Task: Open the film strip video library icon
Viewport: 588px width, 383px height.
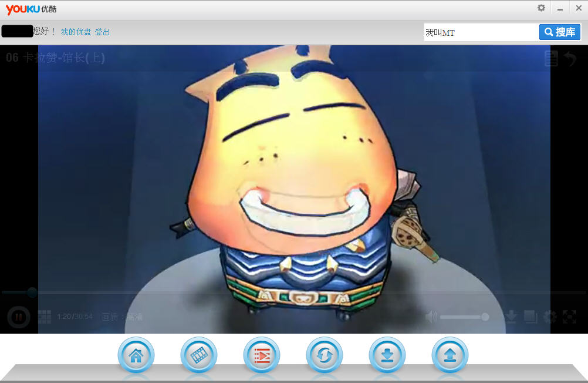Action: [x=199, y=355]
